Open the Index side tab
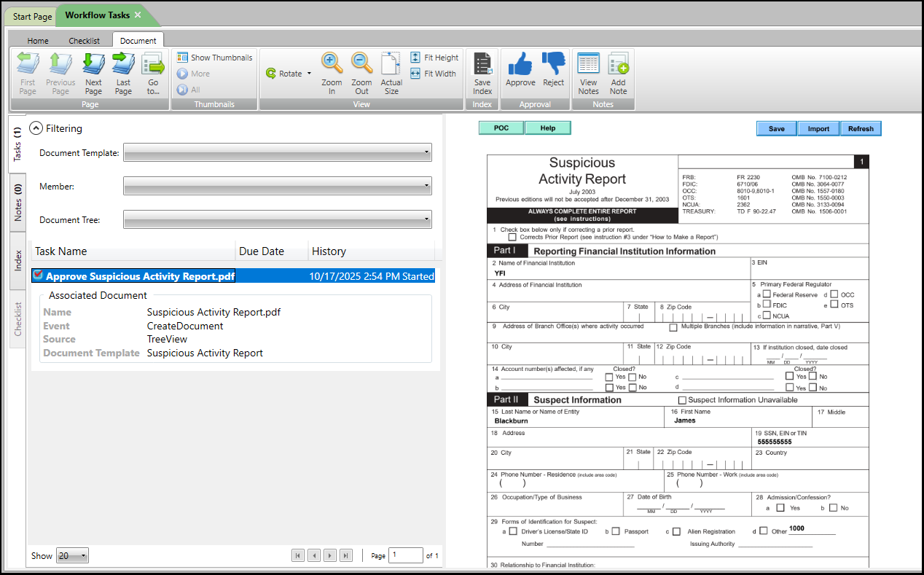Viewport: 924px width, 575px height. click(x=19, y=261)
